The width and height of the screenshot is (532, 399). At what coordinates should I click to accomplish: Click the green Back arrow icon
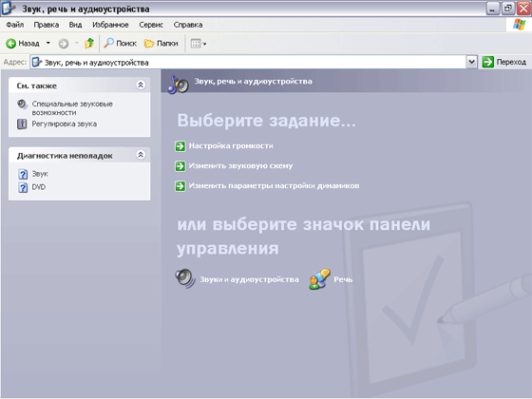10,44
